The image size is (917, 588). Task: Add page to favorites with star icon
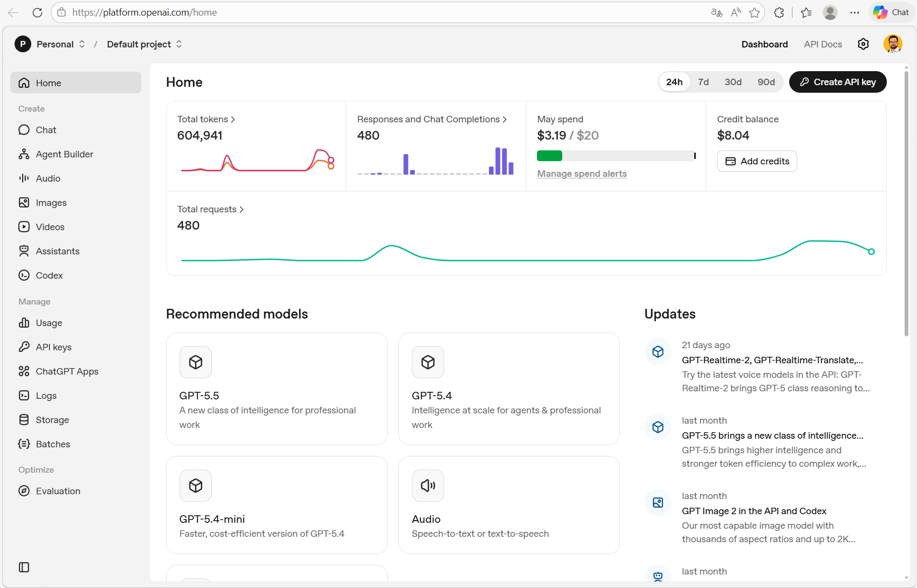point(755,12)
